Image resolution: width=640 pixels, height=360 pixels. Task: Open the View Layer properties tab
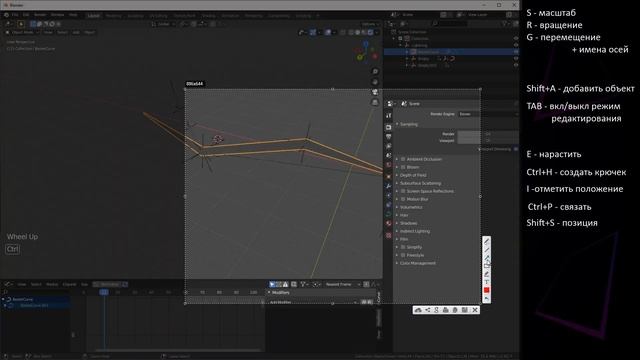coord(389,146)
